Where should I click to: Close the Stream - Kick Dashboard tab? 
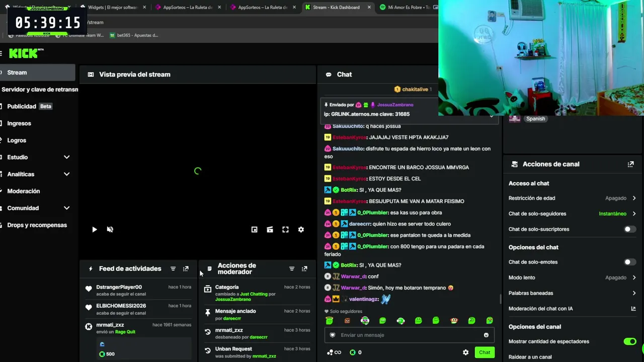pos(369,8)
